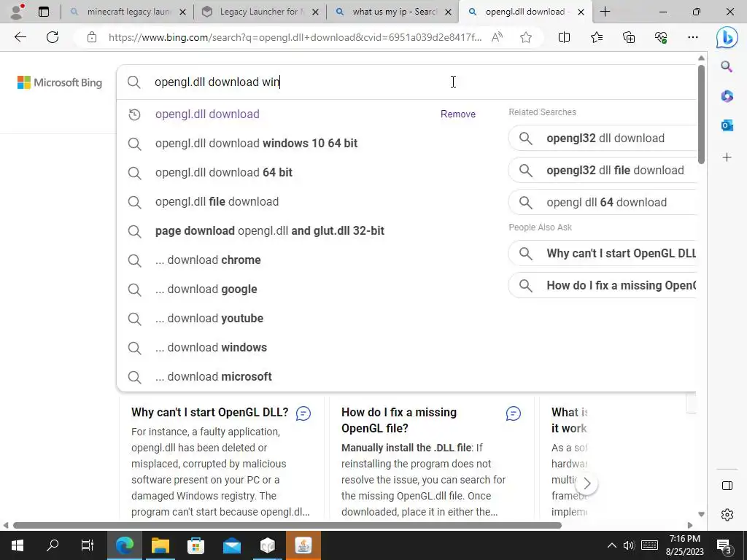
Task: Open the notification center icon
Action: (x=724, y=546)
